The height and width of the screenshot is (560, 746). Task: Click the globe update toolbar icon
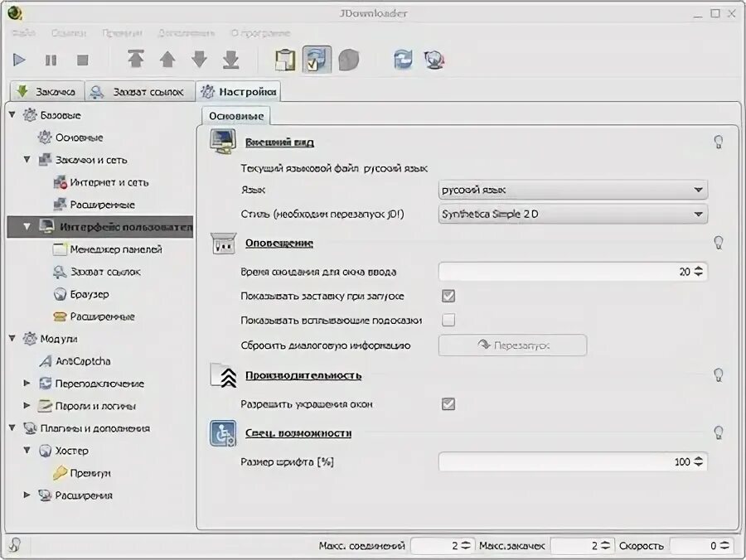434,60
